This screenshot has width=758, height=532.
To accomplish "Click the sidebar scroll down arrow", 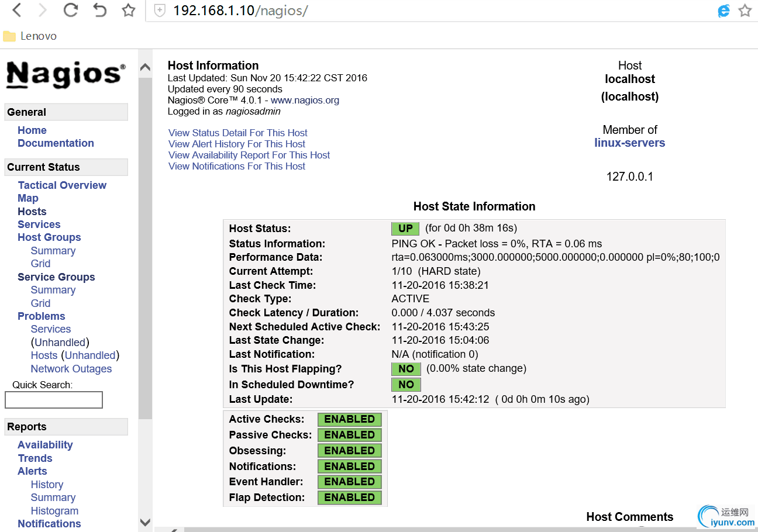I will click(145, 522).
